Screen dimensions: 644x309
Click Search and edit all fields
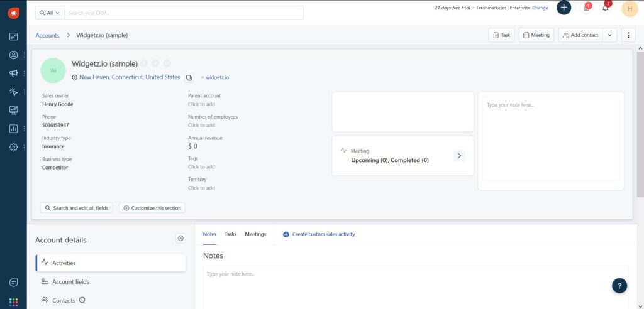point(76,208)
